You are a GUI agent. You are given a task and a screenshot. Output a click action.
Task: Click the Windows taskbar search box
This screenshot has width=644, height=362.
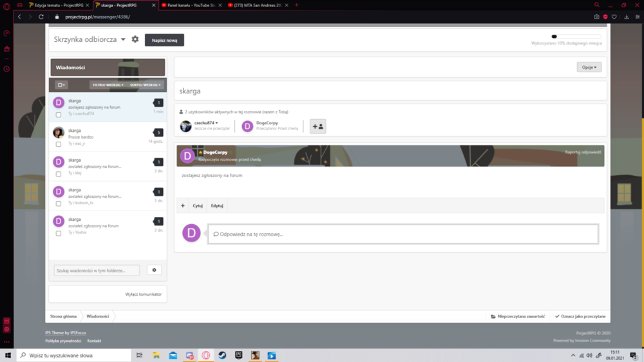click(74, 356)
